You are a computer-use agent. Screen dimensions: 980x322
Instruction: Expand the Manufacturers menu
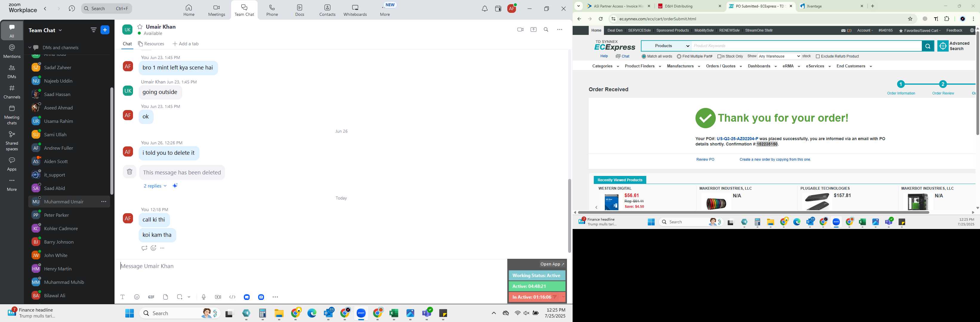683,66
